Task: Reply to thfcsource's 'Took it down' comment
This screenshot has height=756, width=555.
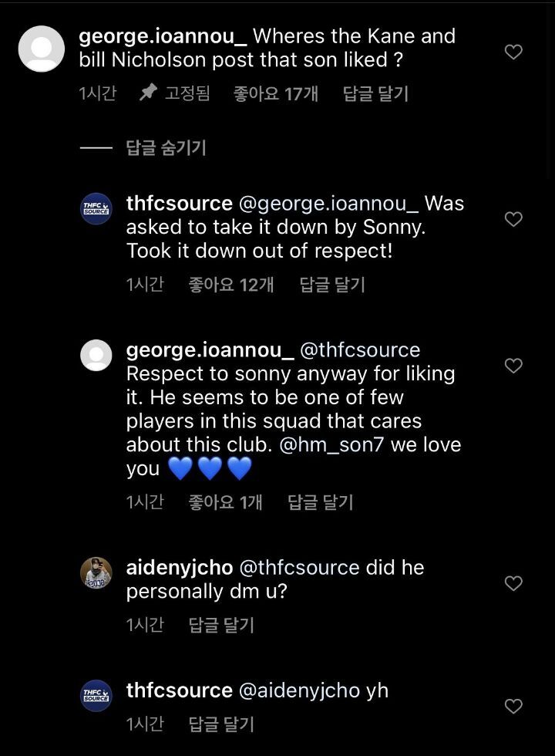Action: click(332, 285)
